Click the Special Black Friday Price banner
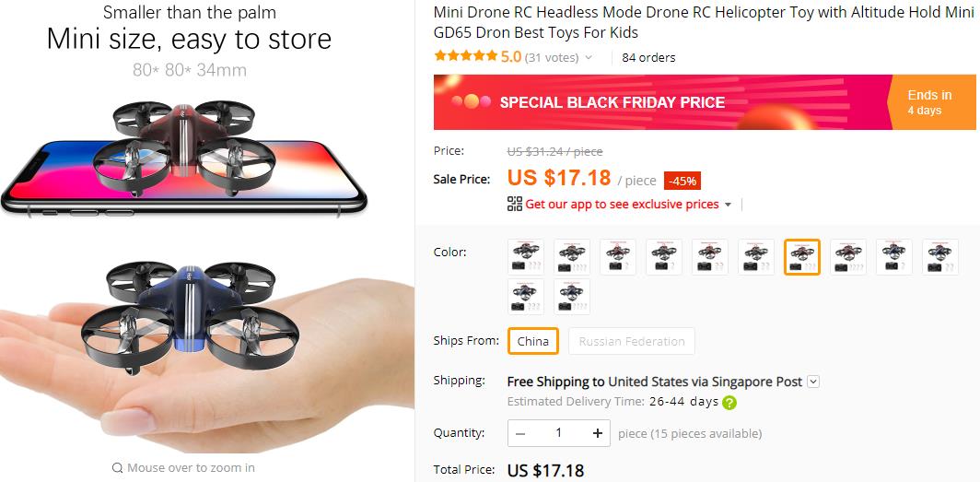 [705, 102]
